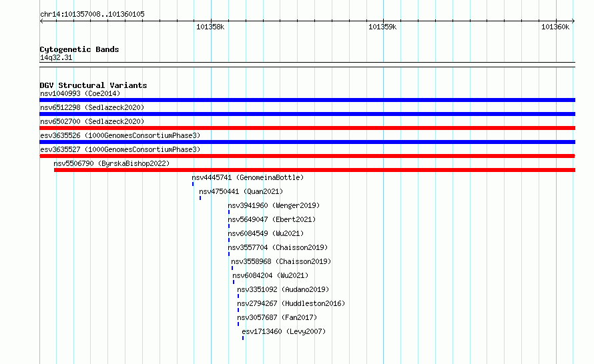The width and height of the screenshot is (594, 364).
Task: Select the nsv5506790 (ByrskaBishop2022) red bar
Action: click(x=314, y=170)
